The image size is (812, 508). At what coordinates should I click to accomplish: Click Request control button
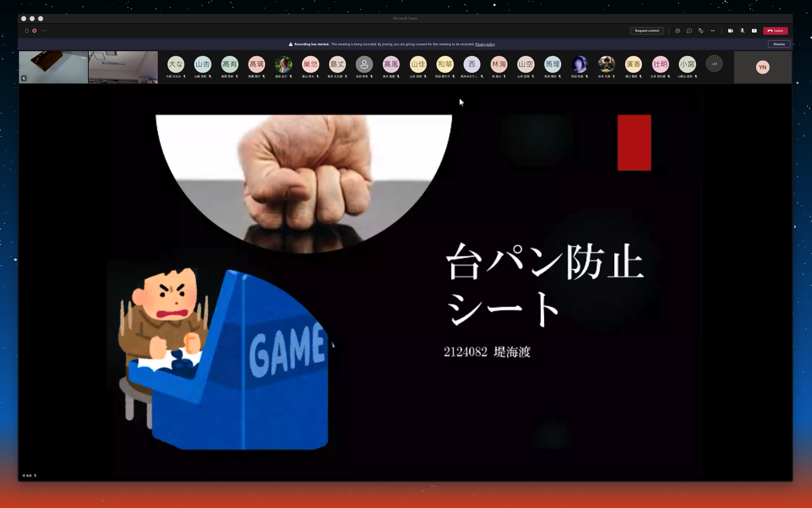click(x=647, y=31)
